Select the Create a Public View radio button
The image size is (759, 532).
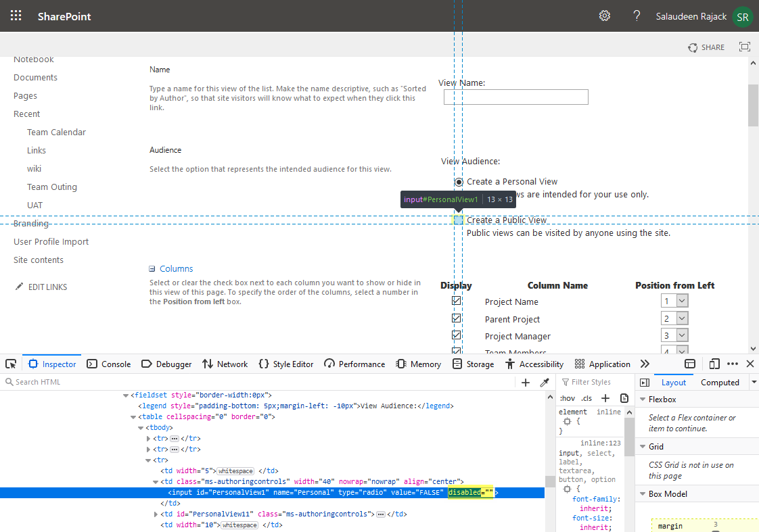pyautogui.click(x=459, y=220)
